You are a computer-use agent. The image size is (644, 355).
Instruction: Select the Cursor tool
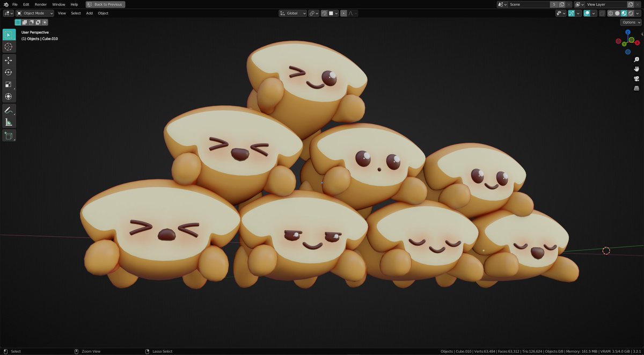click(9, 47)
